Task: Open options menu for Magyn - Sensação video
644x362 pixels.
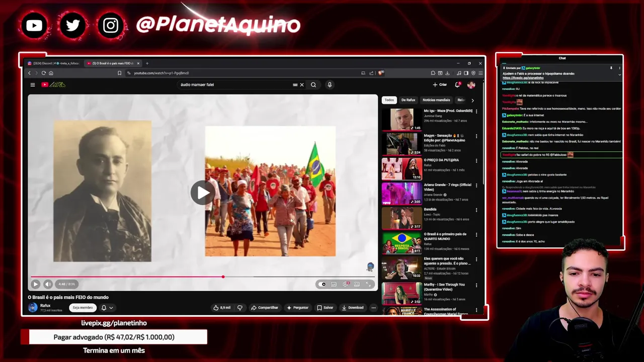Action: (x=476, y=136)
